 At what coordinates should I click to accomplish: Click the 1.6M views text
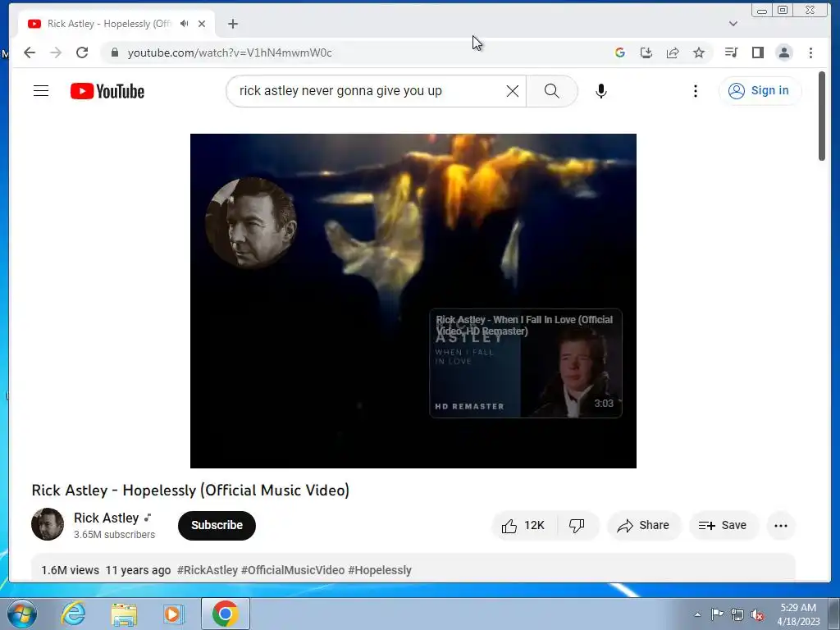point(71,570)
